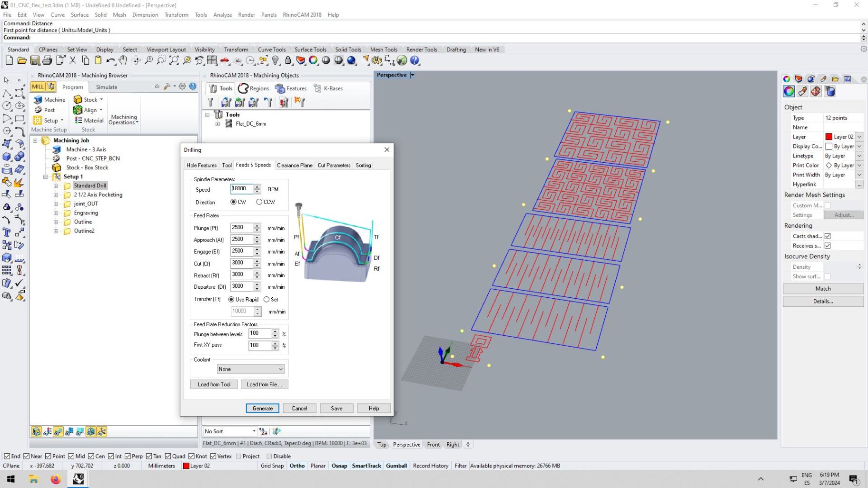Click the Lock objects padlock icon
Screen dimensions: 868x488
tap(288, 60)
